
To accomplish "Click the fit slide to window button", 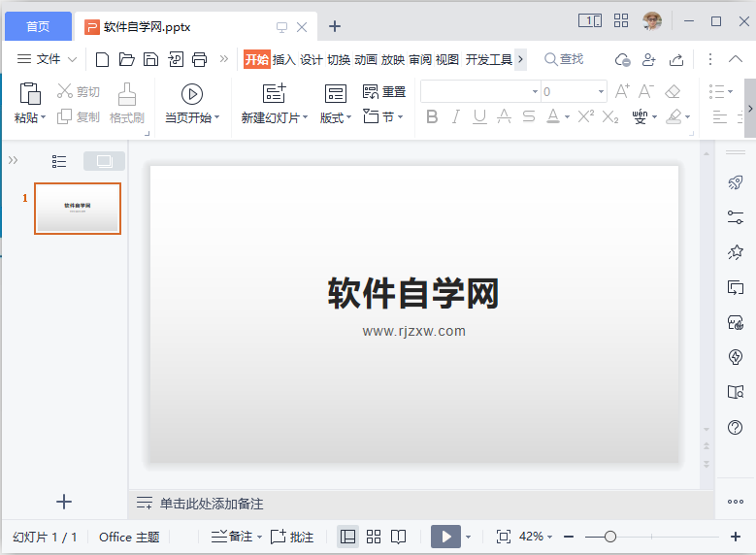I will (x=504, y=537).
